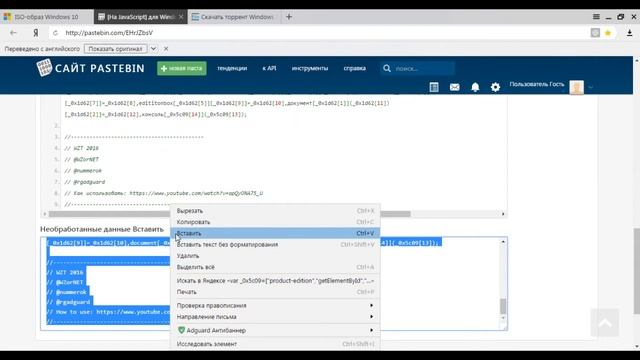
Task: Click the protect icon beside the bookmark star
Action: [595, 33]
